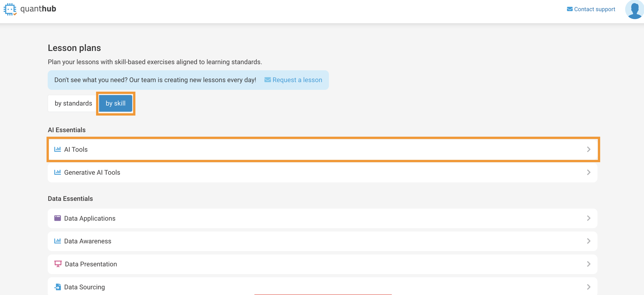Image resolution: width=644 pixels, height=295 pixels.
Task: Click the purple Data Applications icon
Action: 57,218
